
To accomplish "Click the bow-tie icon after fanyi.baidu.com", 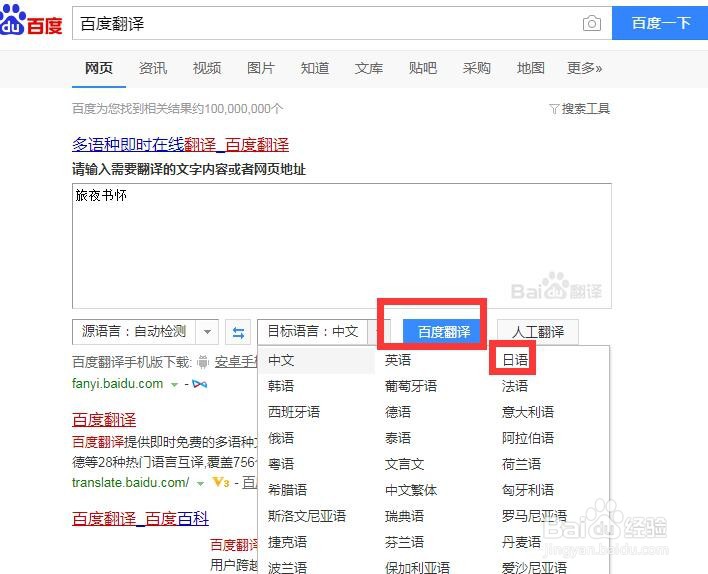I will pos(199,384).
